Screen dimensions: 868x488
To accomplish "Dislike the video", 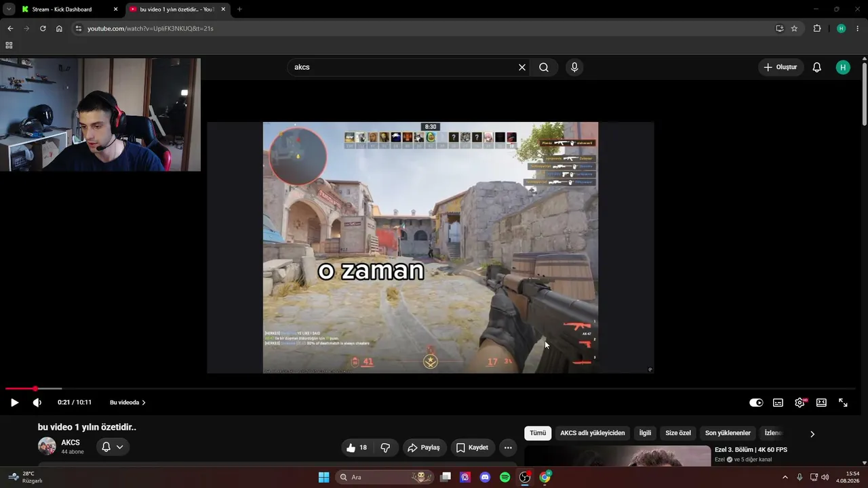I will point(385,447).
